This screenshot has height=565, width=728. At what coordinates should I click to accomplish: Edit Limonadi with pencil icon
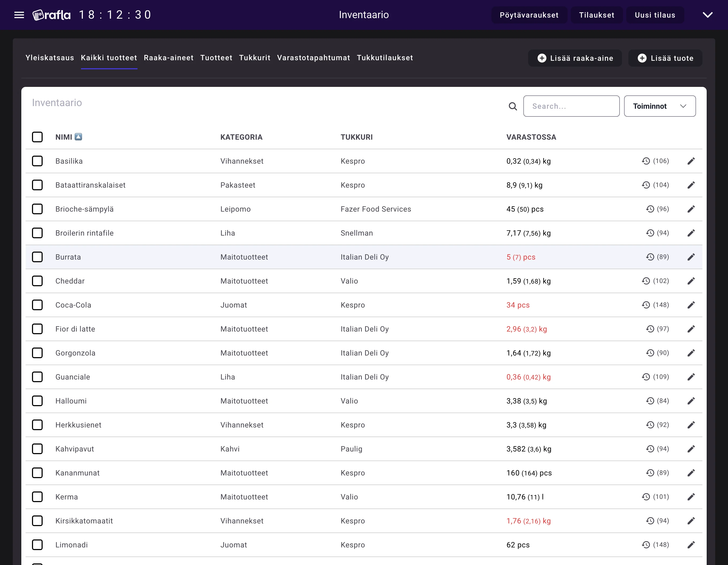pyautogui.click(x=691, y=545)
